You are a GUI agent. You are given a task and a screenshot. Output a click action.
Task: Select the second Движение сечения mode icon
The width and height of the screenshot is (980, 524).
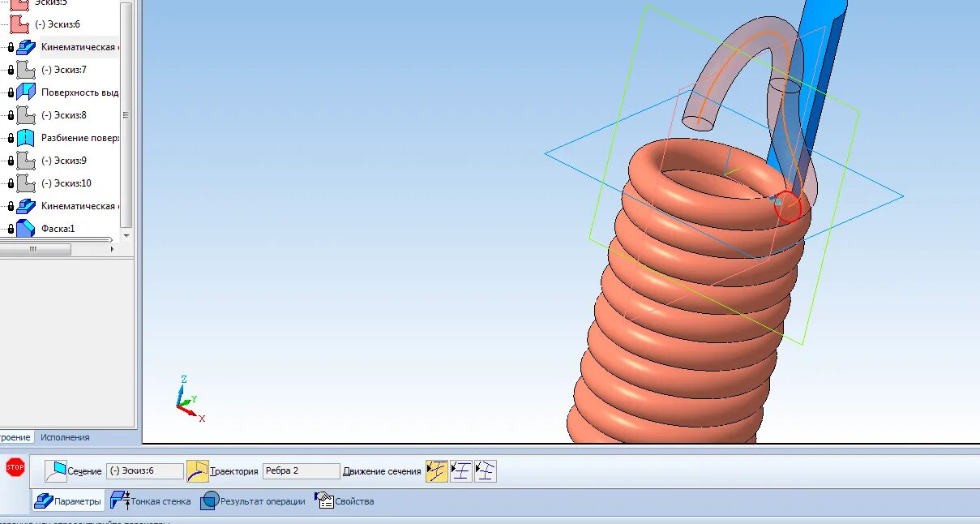[461, 471]
